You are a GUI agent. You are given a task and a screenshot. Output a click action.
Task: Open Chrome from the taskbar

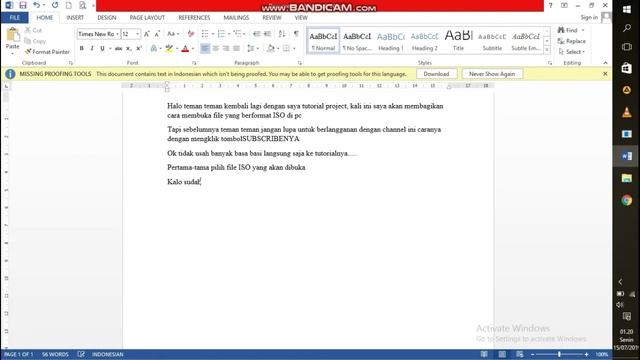pos(627,200)
